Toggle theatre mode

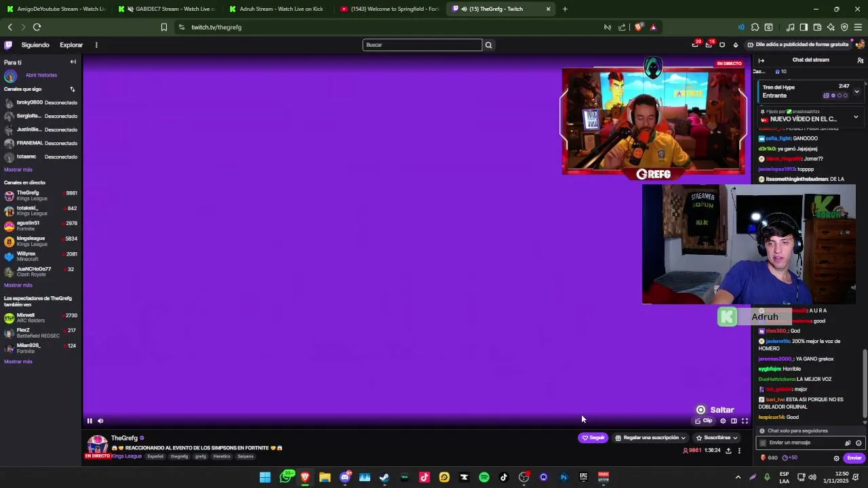pos(734,421)
